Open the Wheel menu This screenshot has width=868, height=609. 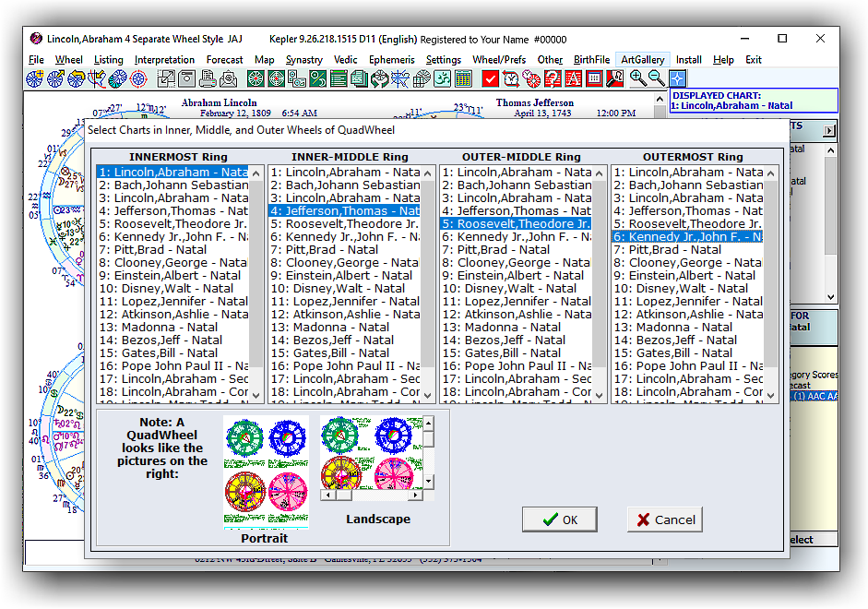point(68,60)
